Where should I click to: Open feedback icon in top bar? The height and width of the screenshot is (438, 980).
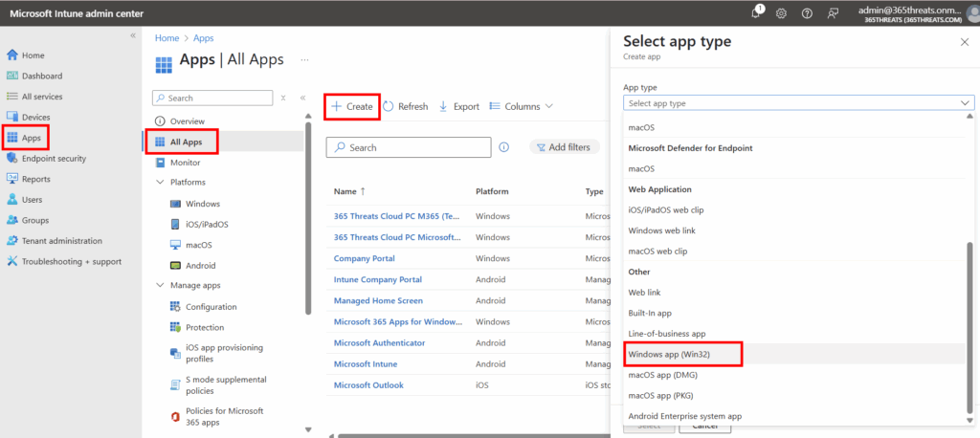coord(833,13)
